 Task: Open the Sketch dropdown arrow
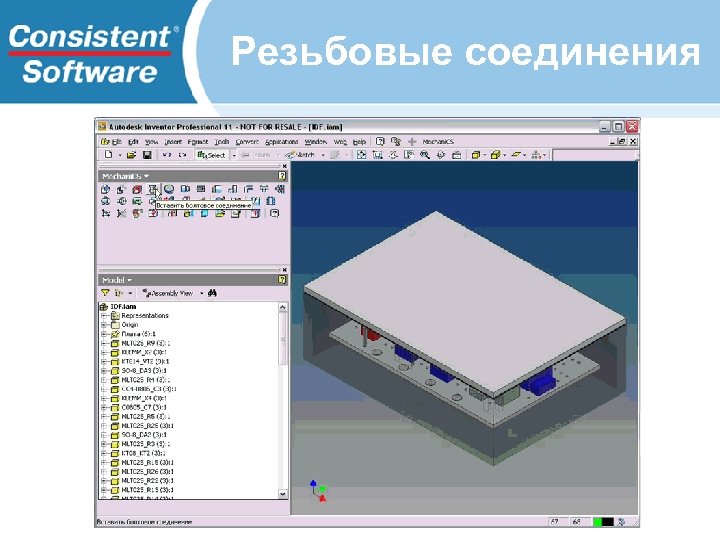[323, 155]
